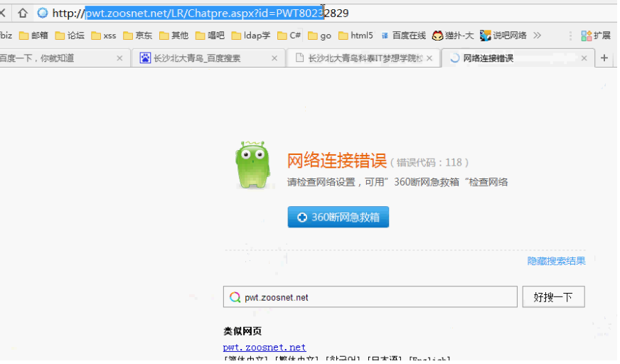Click the 类似网页 heading
The image size is (620, 364).
[242, 331]
